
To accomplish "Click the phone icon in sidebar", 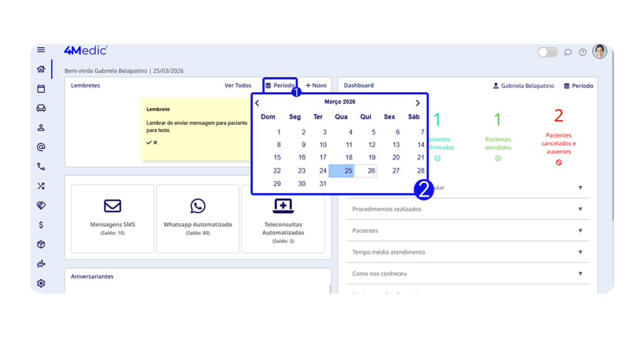I will (x=41, y=166).
